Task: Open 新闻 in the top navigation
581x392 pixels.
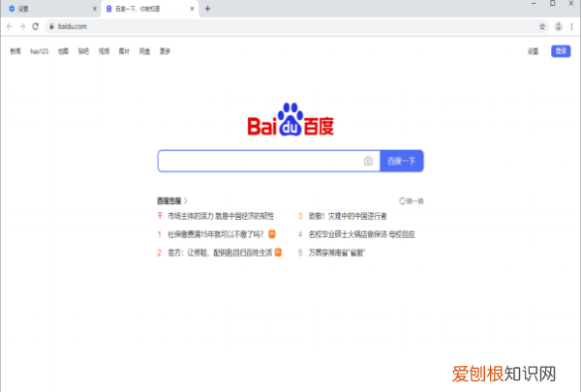Action: (x=15, y=51)
